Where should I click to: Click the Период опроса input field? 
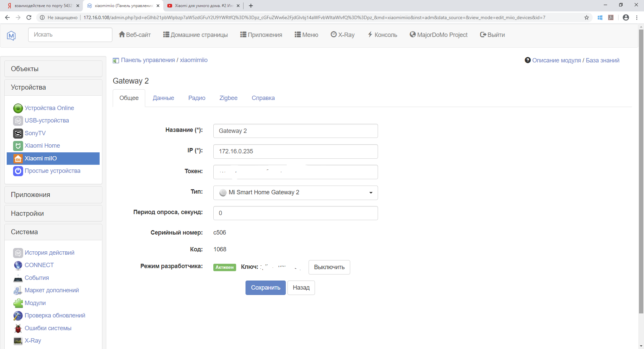click(295, 213)
